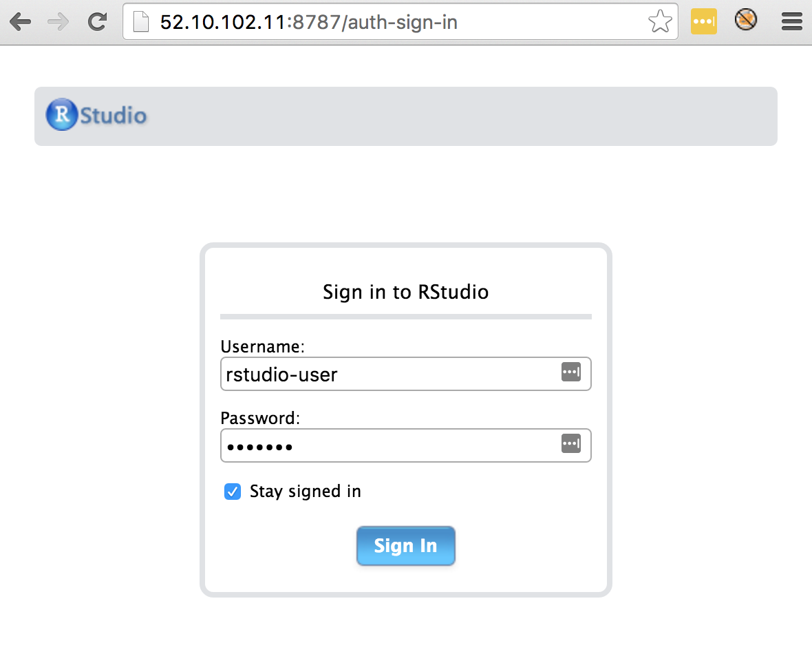This screenshot has height=654, width=812.
Task: Bookmark this page with the star icon
Action: (660, 22)
